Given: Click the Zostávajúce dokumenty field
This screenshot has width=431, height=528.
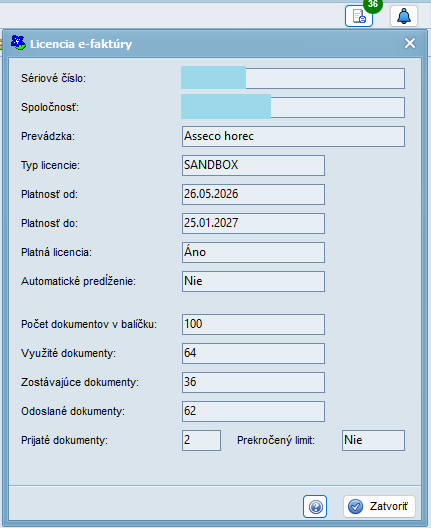Looking at the screenshot, I should coord(253,382).
